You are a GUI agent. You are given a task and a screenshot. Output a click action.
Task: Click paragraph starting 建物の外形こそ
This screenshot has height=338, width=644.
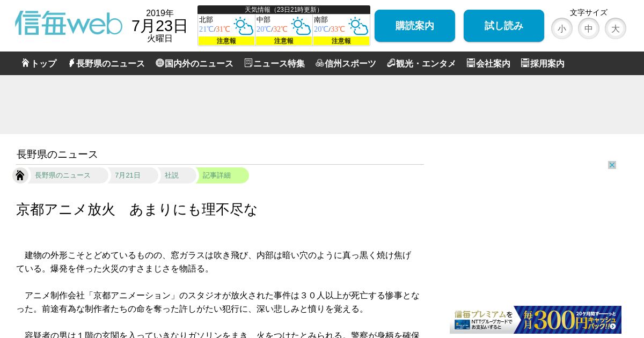point(215,262)
